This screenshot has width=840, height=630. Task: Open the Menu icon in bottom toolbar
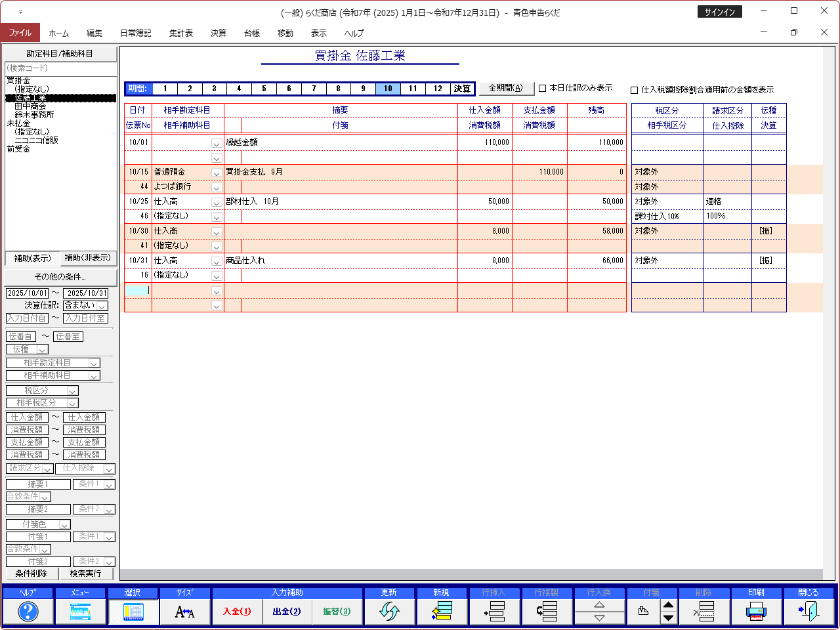pyautogui.click(x=80, y=612)
